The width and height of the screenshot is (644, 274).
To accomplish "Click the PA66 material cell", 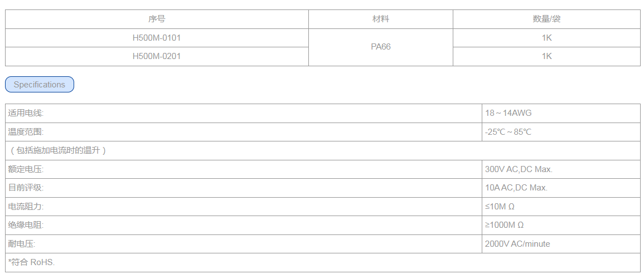I will tap(381, 47).
